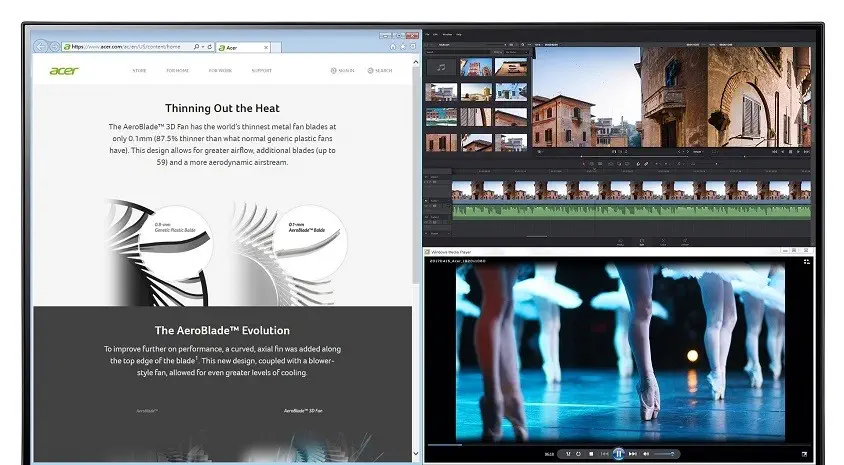Open the browser Home icon
This screenshot has width=844, height=465.
(393, 47)
